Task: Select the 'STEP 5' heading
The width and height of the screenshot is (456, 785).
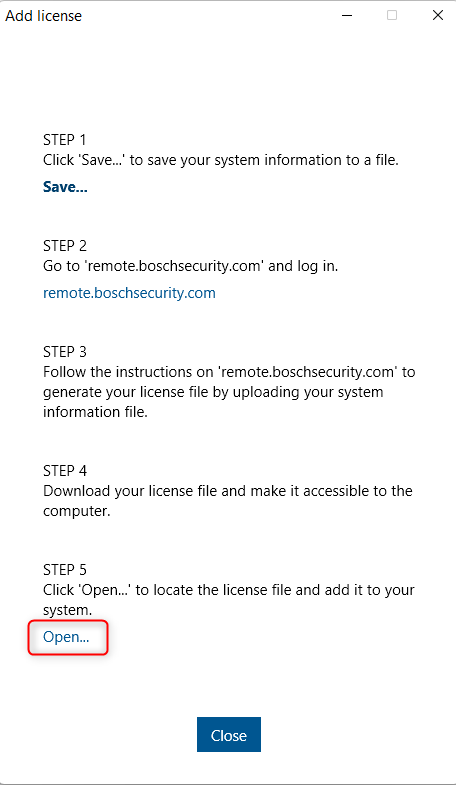Action: [65, 570]
